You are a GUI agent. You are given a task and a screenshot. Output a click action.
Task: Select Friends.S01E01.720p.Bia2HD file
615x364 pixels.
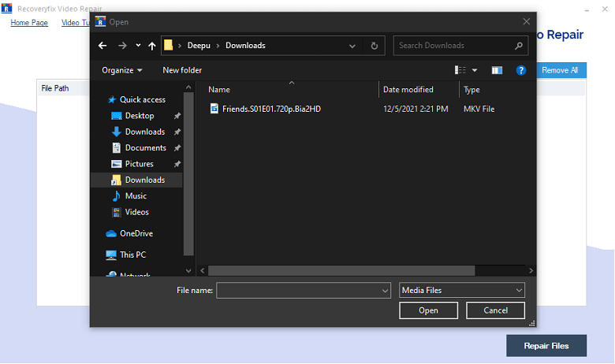[271, 109]
